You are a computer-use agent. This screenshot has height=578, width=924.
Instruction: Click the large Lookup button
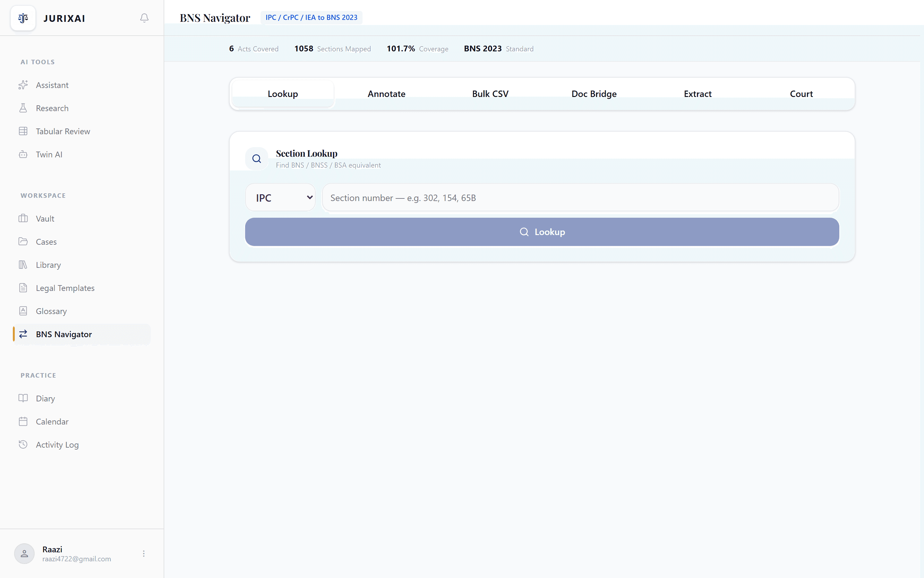[542, 232]
